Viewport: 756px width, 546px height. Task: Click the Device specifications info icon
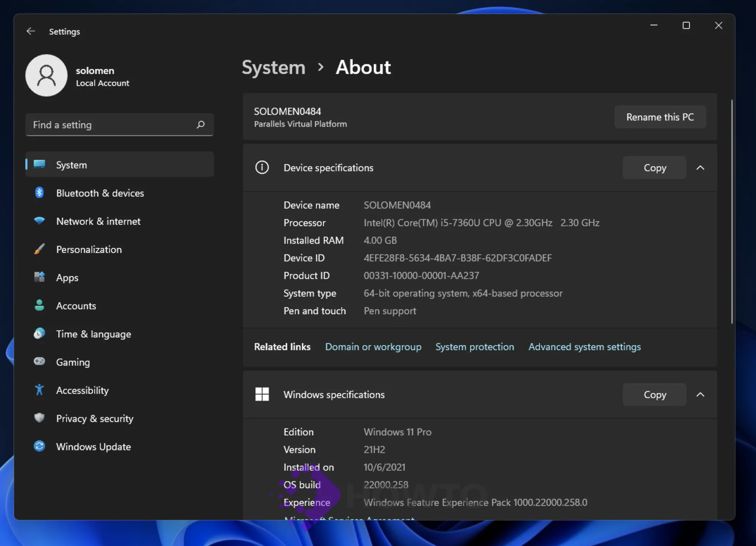pos(262,167)
